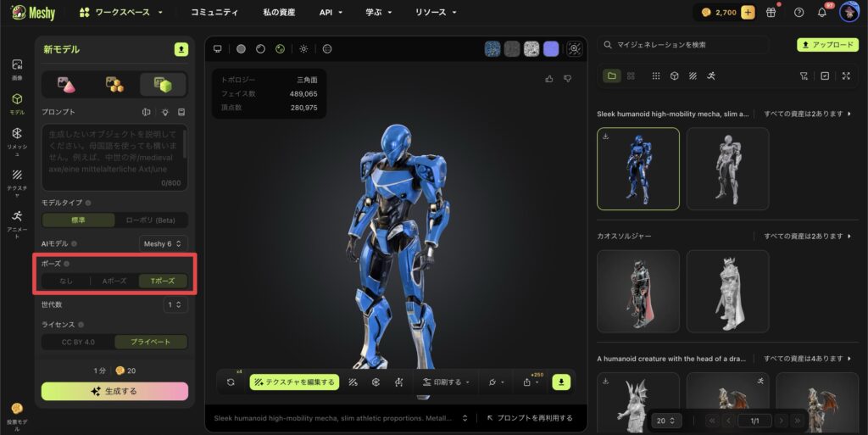
Task: Select the purple solid color swatch in viewer
Action: (552, 48)
